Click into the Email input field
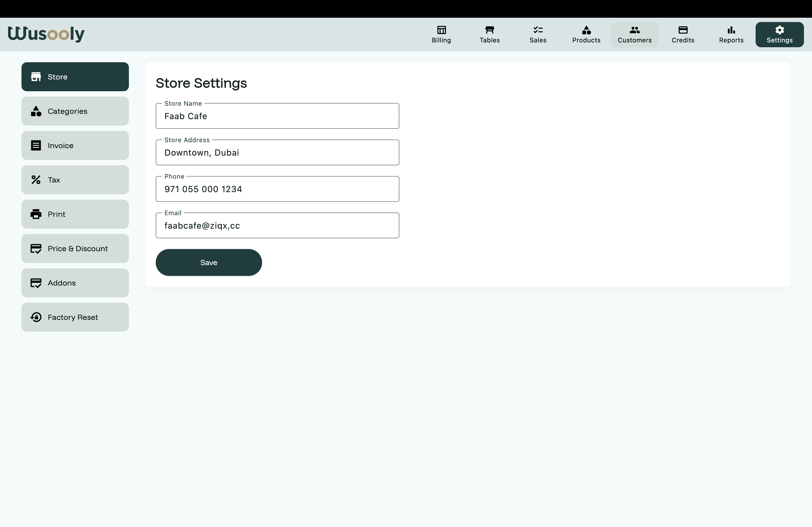Screen dimensions: 812x527 277,226
